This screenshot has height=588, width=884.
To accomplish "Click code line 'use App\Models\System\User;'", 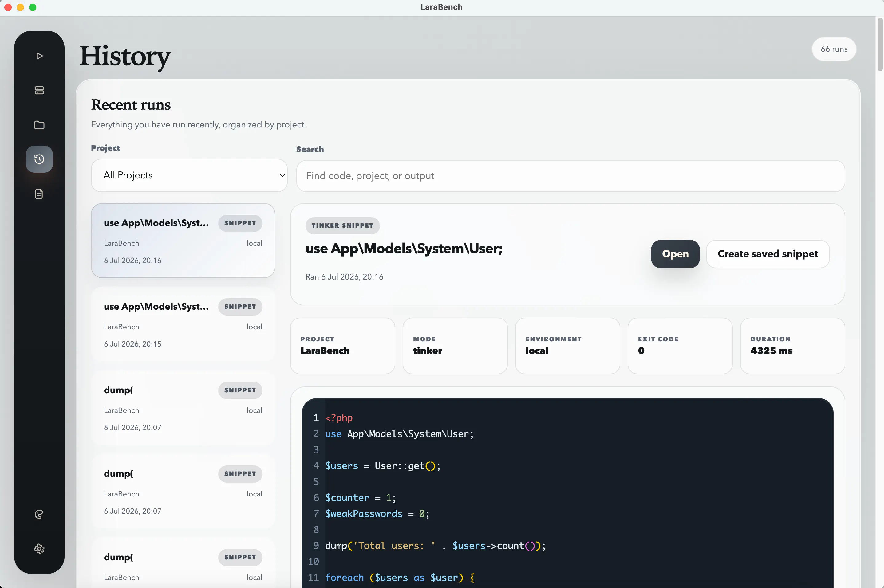I will (399, 434).
